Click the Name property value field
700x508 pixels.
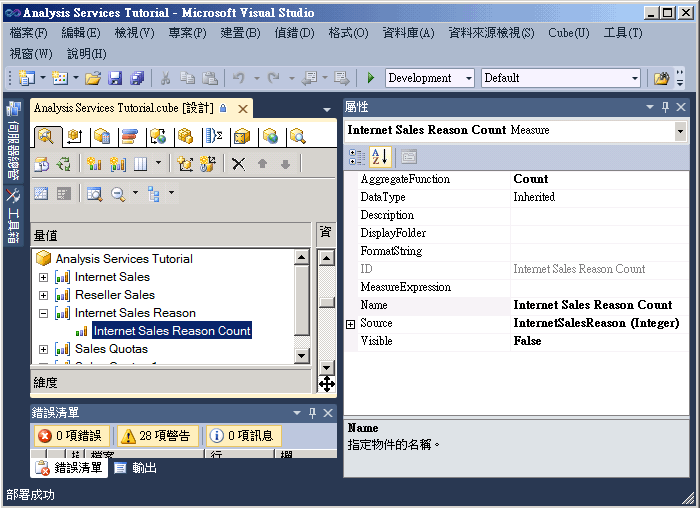(x=600, y=305)
